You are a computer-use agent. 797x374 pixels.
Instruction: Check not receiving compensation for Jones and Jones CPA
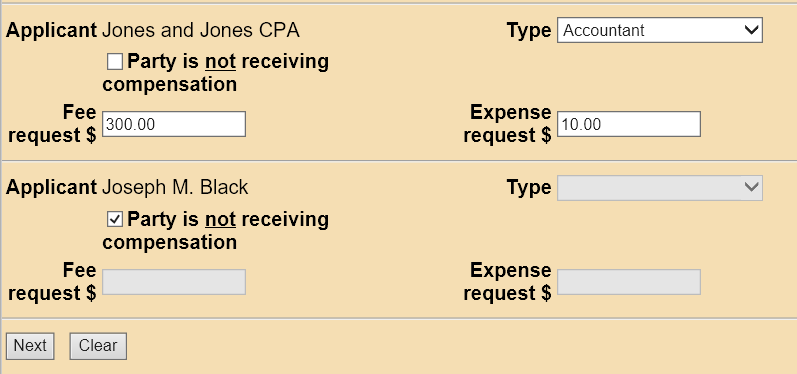(x=115, y=62)
